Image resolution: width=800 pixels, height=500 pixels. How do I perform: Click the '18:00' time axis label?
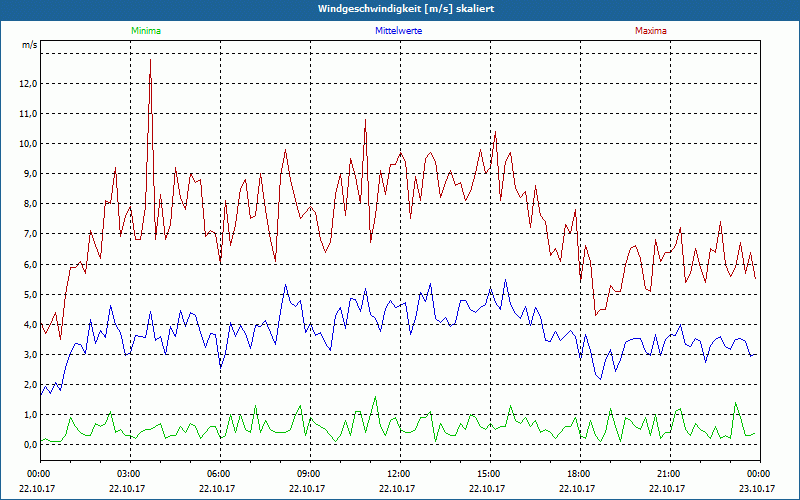pos(580,474)
